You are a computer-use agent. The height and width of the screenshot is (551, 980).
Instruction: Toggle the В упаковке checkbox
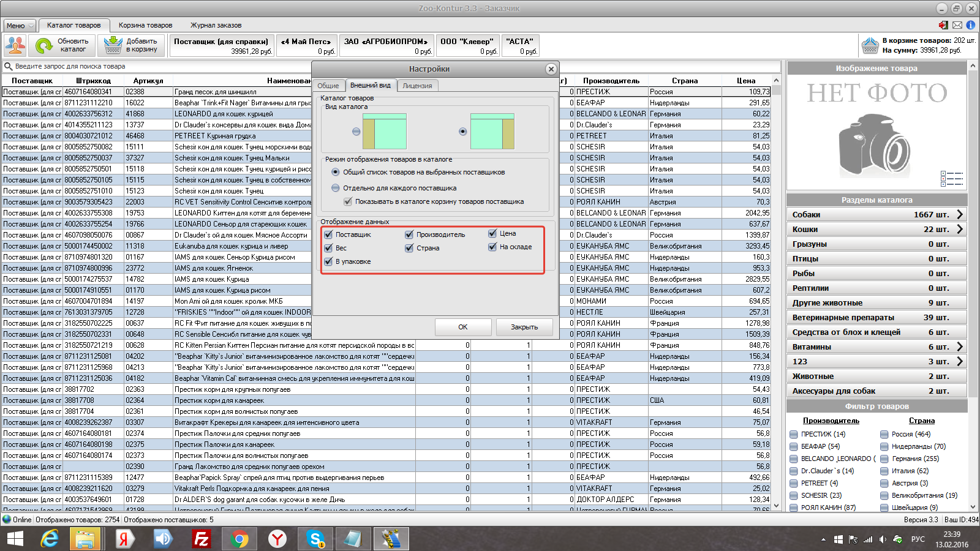click(328, 261)
